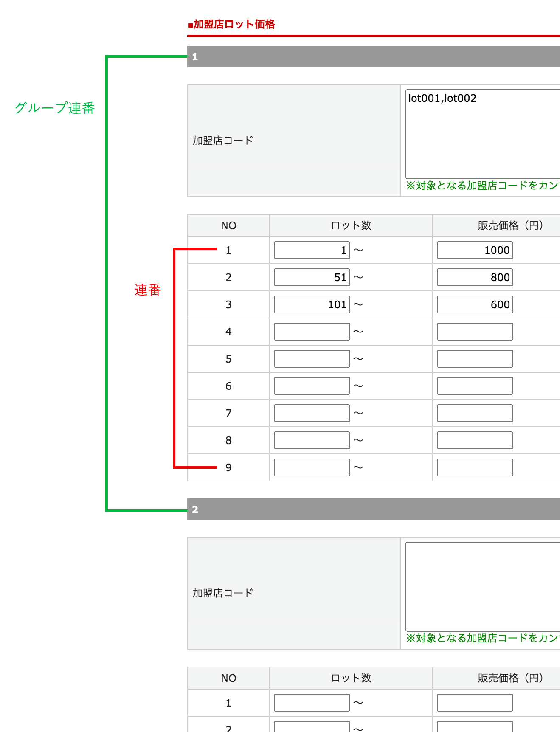560x732 pixels.
Task: Click NO cell 3 in group 1 table
Action: pyautogui.click(x=228, y=304)
